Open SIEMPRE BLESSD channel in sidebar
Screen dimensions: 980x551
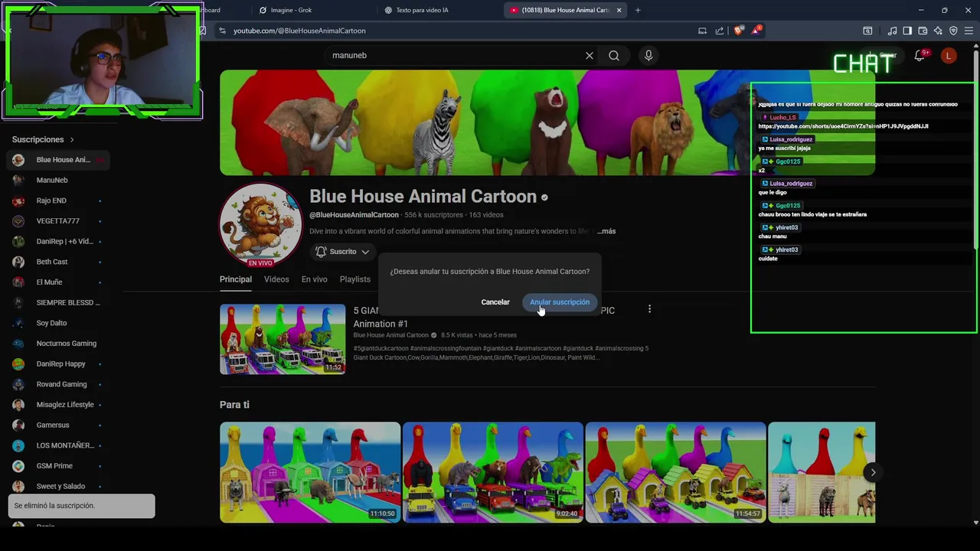pyautogui.click(x=58, y=302)
